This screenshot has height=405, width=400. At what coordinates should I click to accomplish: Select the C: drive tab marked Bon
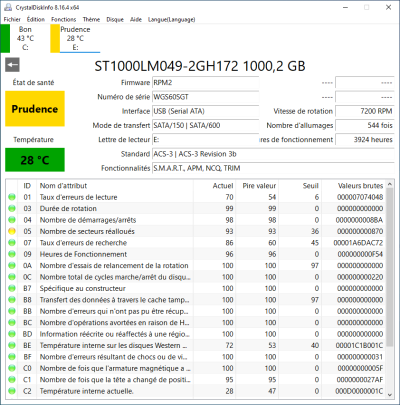coord(22,38)
